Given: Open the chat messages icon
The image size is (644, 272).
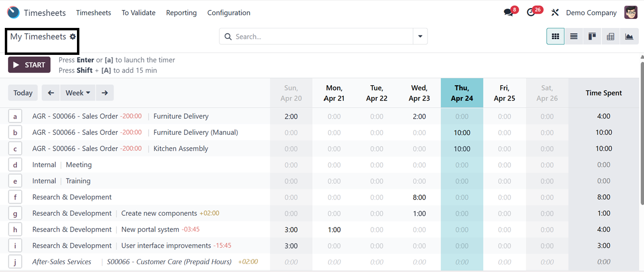Looking at the screenshot, I should 508,13.
